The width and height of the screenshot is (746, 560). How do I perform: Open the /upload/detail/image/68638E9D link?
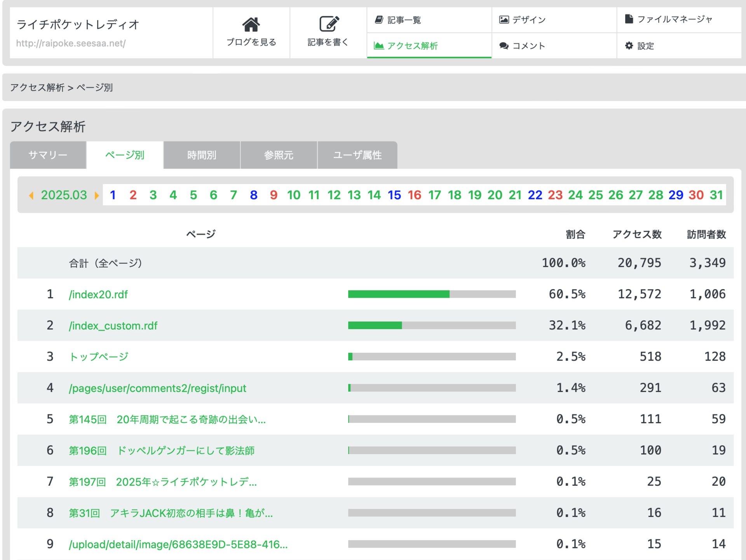tap(178, 544)
